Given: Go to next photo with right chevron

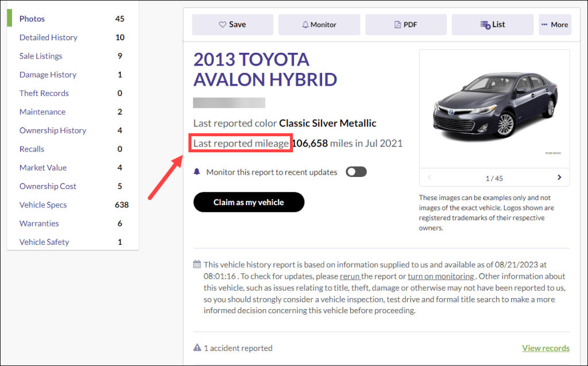Looking at the screenshot, I should coord(559,178).
